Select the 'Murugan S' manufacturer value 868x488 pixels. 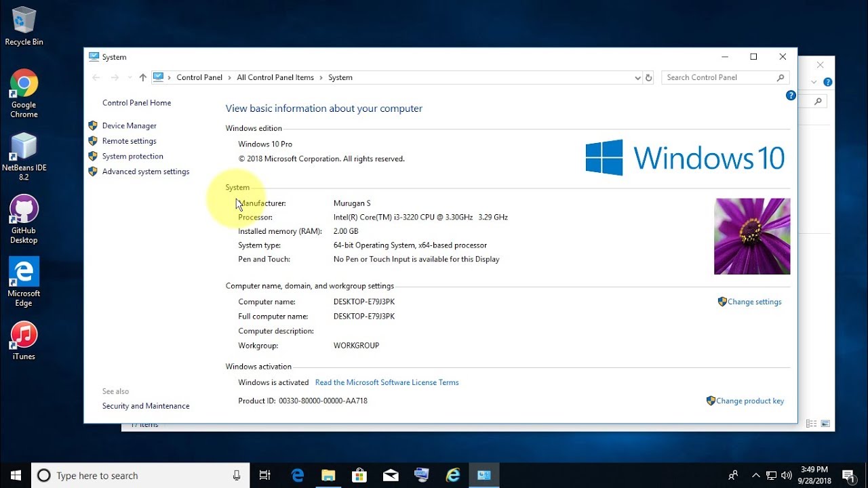pos(352,203)
